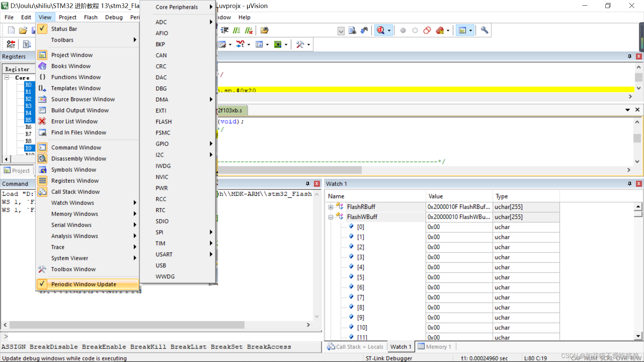
Task: Expand the FlashRBuff watch variable
Action: 331,207
